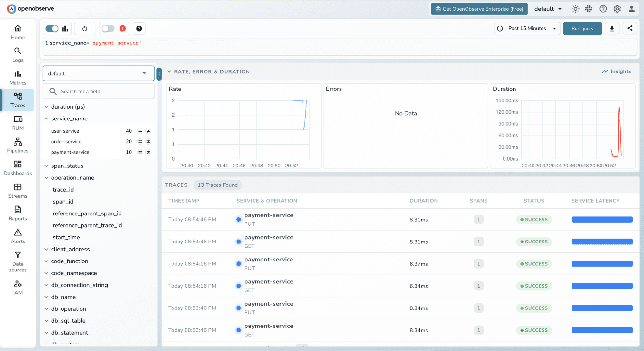Open the RUM monitoring section
644x351 pixels.
point(17,122)
